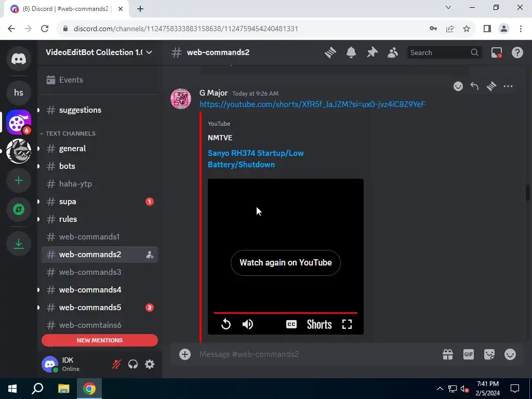Image resolution: width=532 pixels, height=399 pixels.
Task: Click the chat vertical scrollbar
Action: (528, 193)
